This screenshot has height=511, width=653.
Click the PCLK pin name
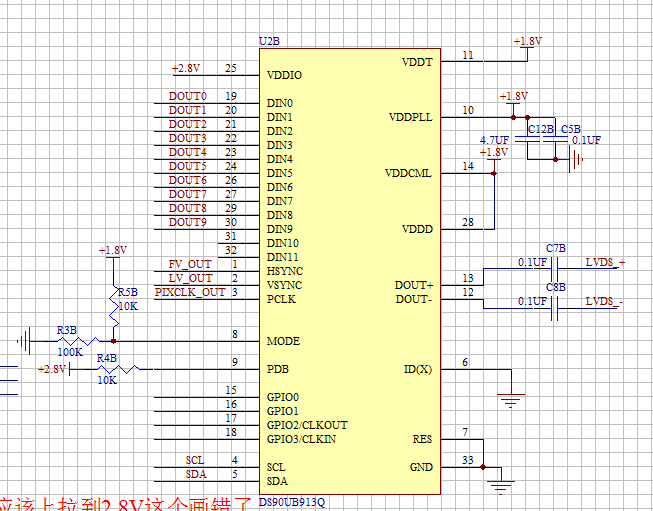[x=282, y=299]
